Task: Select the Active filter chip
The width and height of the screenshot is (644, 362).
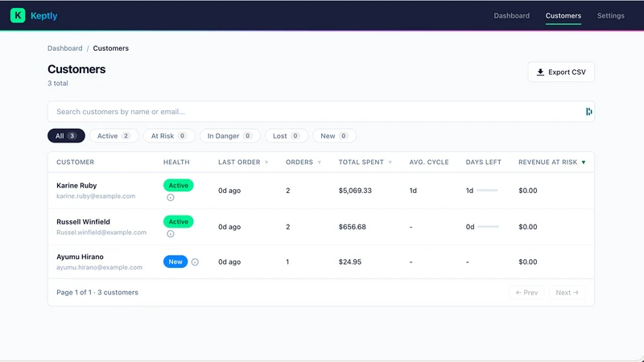Action: tap(114, 136)
